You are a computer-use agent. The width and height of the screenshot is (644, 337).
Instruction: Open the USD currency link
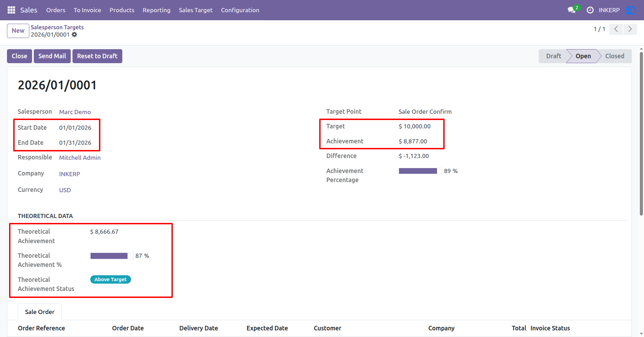pyautogui.click(x=65, y=190)
